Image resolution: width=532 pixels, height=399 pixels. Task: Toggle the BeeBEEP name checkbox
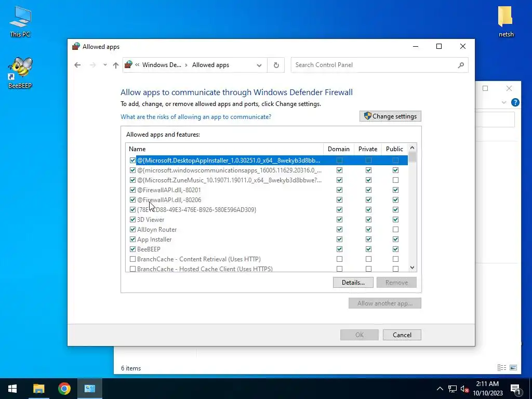(132, 249)
